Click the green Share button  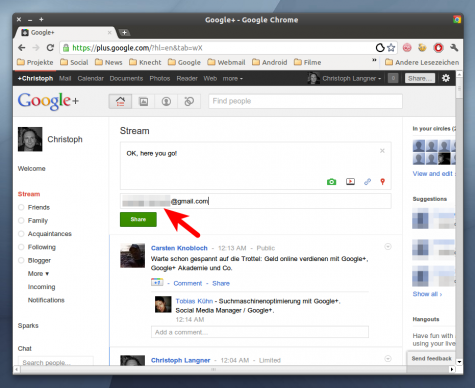pos(138,219)
